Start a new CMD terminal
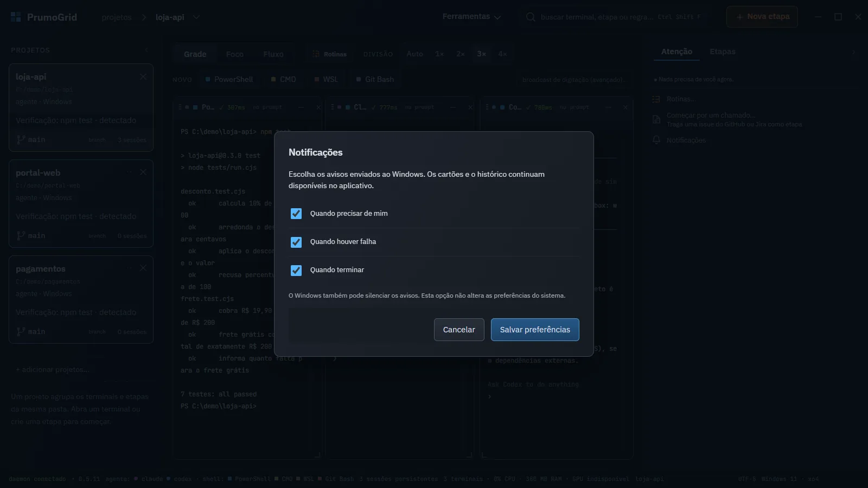The height and width of the screenshot is (488, 868). (x=283, y=79)
